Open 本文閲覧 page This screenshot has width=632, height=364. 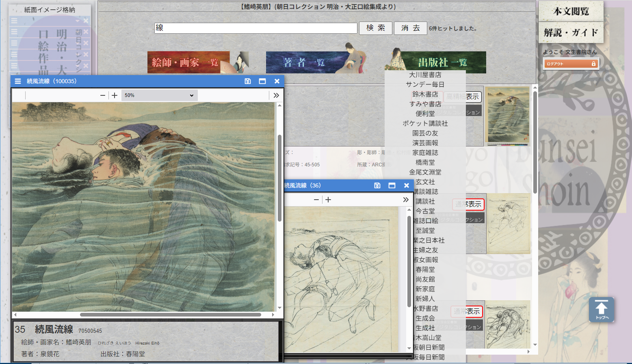click(571, 11)
